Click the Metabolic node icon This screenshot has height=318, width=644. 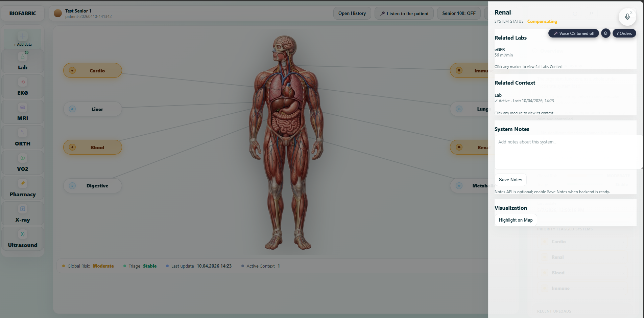pyautogui.click(x=459, y=186)
